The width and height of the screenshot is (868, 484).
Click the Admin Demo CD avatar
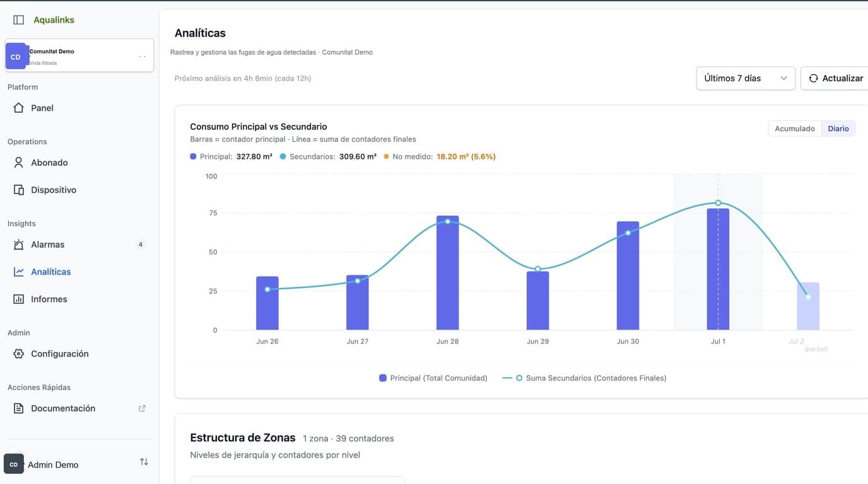14,464
